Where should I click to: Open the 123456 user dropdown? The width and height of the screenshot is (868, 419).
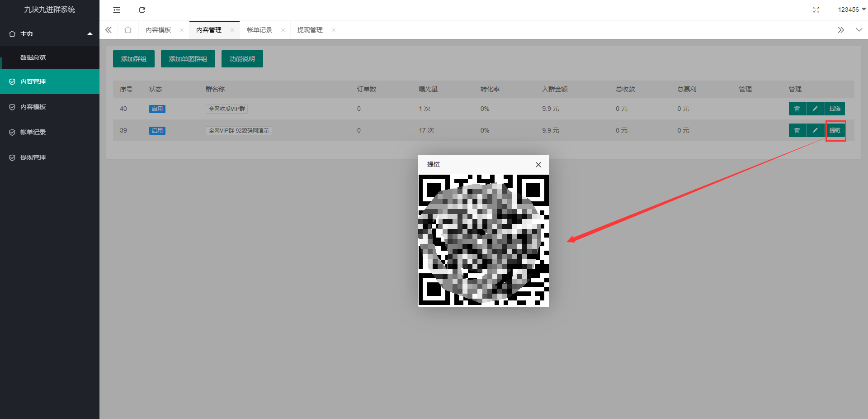click(852, 10)
